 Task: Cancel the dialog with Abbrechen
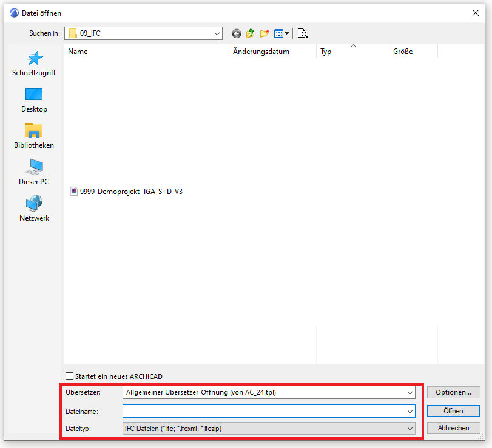(453, 428)
